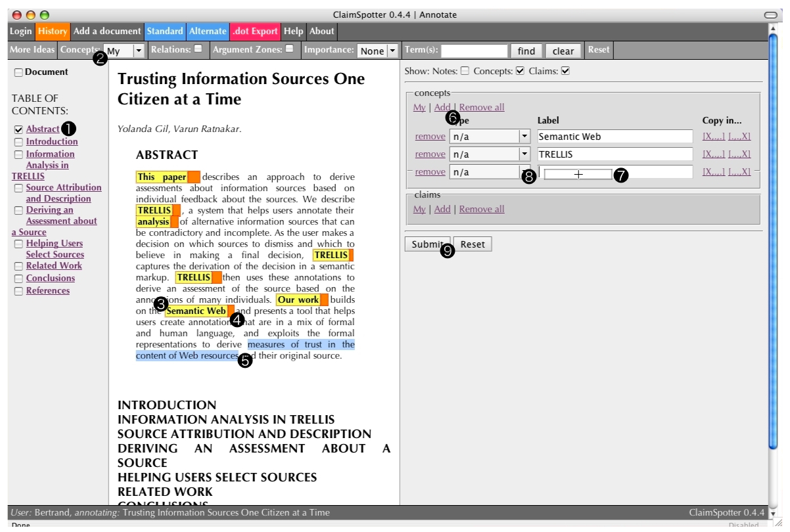This screenshot has height=532, width=790.
Task: Click the find button
Action: pos(526,51)
